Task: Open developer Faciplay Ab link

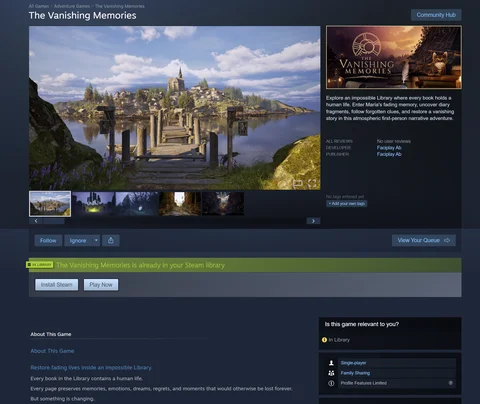Action: pos(389,148)
